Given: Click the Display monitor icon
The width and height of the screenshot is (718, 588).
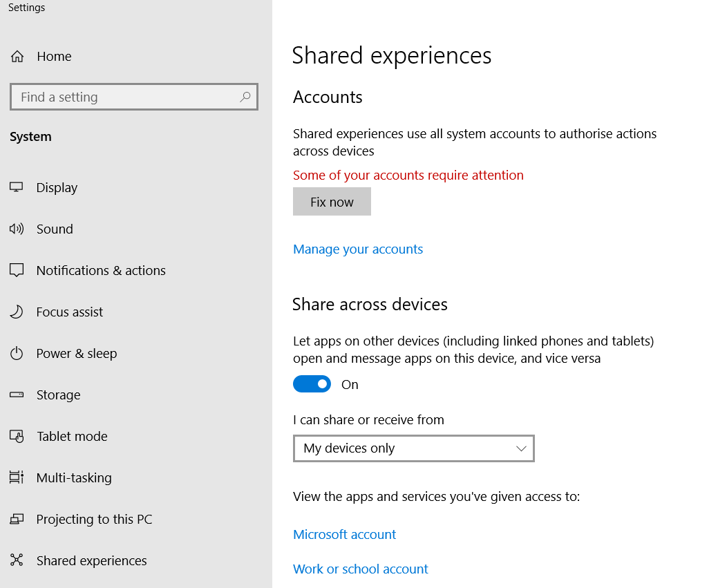Looking at the screenshot, I should point(17,187).
